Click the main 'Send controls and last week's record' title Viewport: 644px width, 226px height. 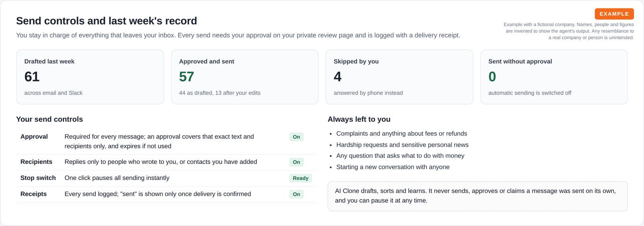pos(107,21)
